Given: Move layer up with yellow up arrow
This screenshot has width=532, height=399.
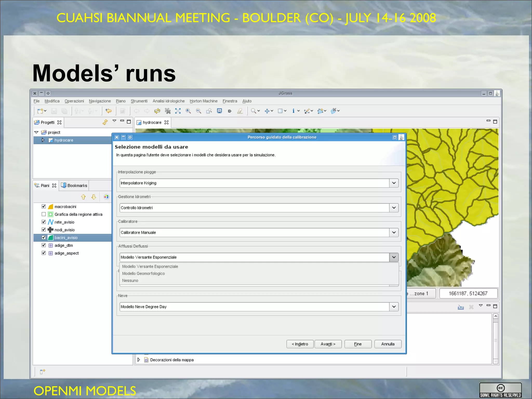Looking at the screenshot, I should coord(83,197).
